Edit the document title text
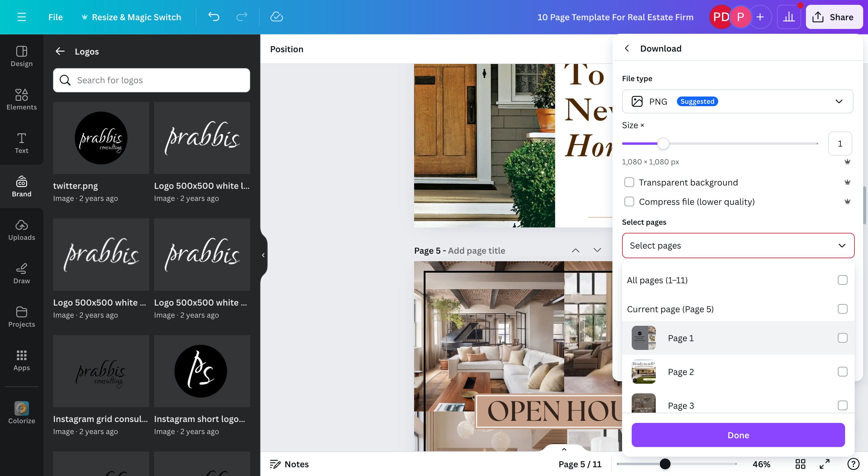Image resolution: width=868 pixels, height=476 pixels. [615, 17]
